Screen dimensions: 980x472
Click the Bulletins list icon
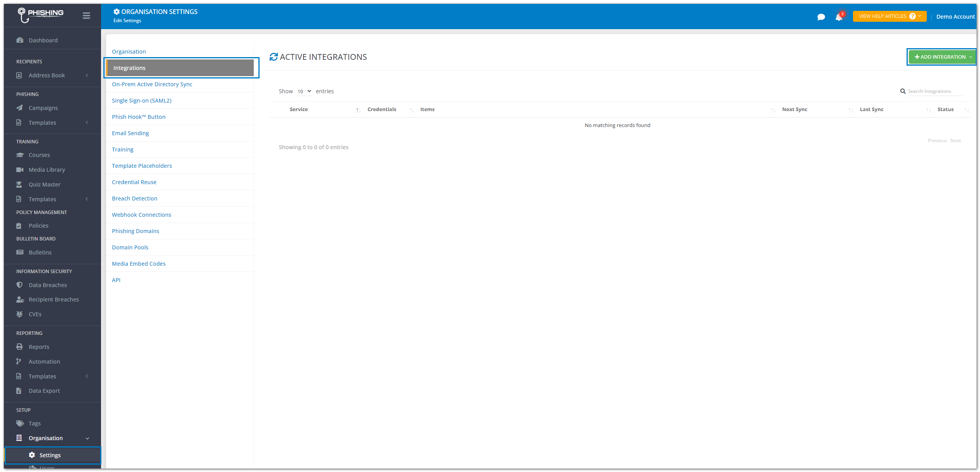point(20,253)
